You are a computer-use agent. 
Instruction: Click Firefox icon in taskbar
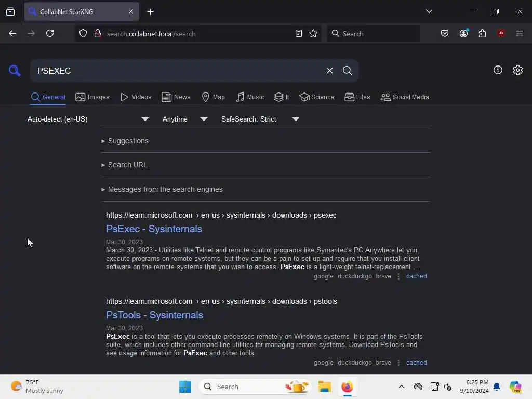[x=347, y=387]
